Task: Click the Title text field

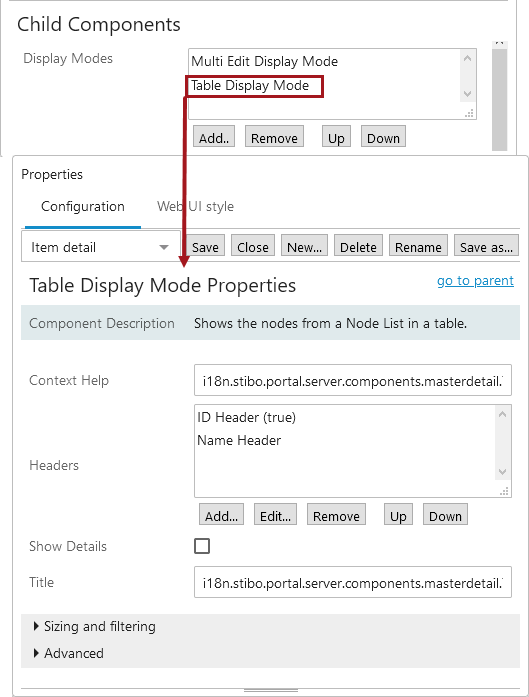Action: (353, 582)
